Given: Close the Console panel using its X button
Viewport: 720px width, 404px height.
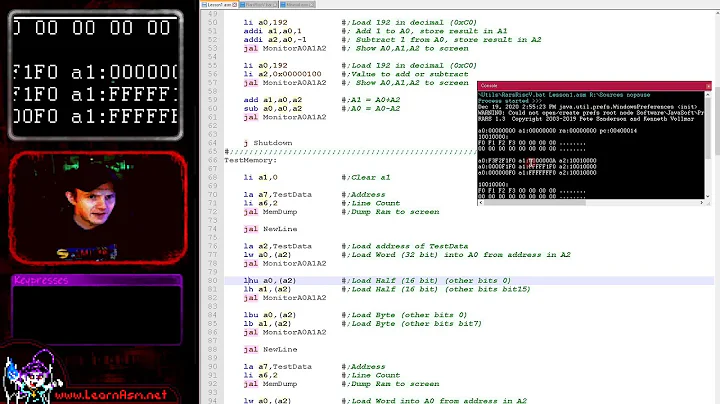Looking at the screenshot, I should pos(706,85).
